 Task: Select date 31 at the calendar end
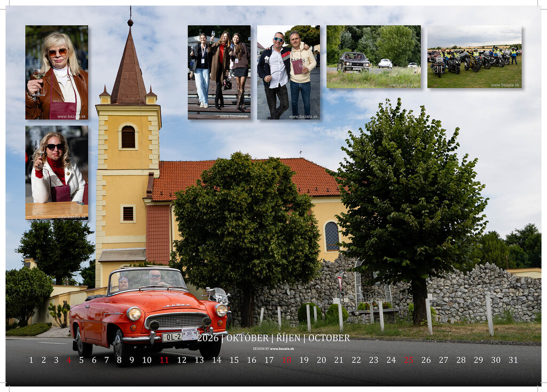[513, 360]
